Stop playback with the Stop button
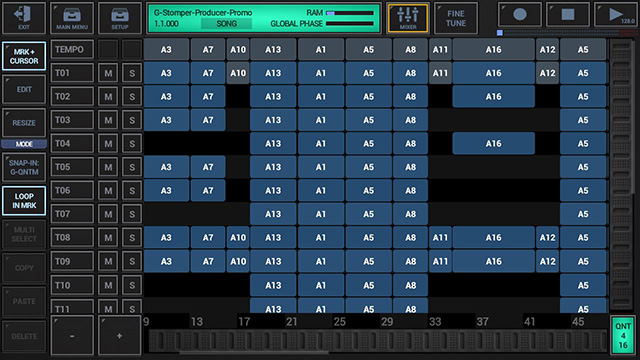The image size is (640, 360). click(x=568, y=16)
